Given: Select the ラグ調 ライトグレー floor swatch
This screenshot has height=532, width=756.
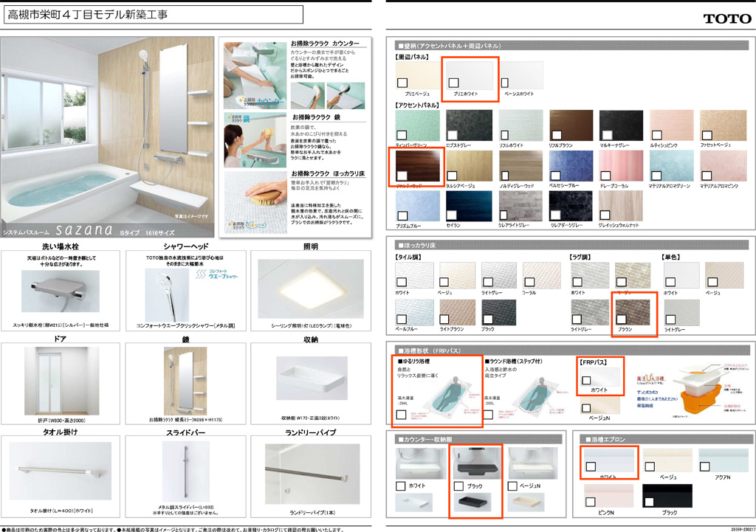Looking at the screenshot, I should click(590, 312).
